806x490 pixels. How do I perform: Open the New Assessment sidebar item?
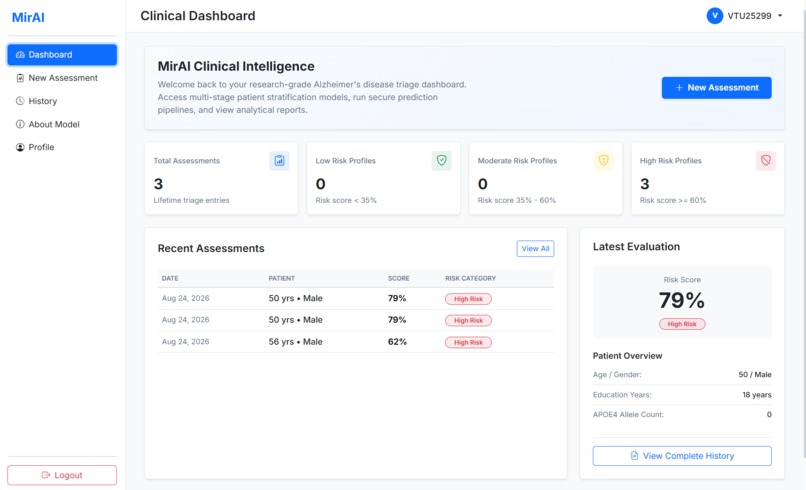[x=62, y=78]
